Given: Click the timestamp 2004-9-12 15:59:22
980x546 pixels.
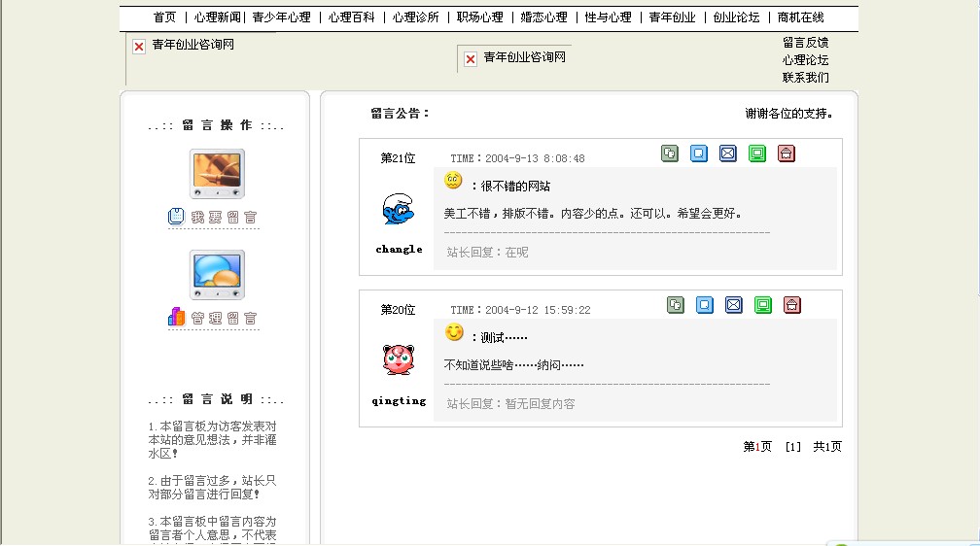Looking at the screenshot, I should coord(538,310).
